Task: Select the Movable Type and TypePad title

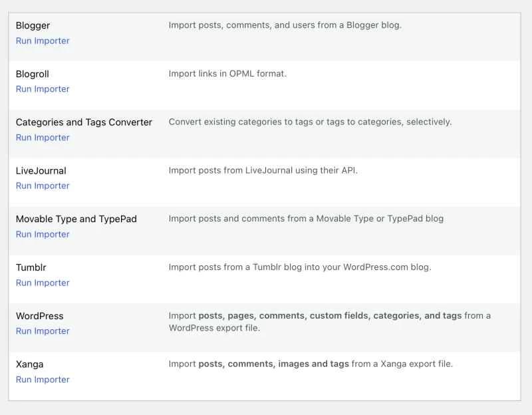Action: pyautogui.click(x=76, y=219)
